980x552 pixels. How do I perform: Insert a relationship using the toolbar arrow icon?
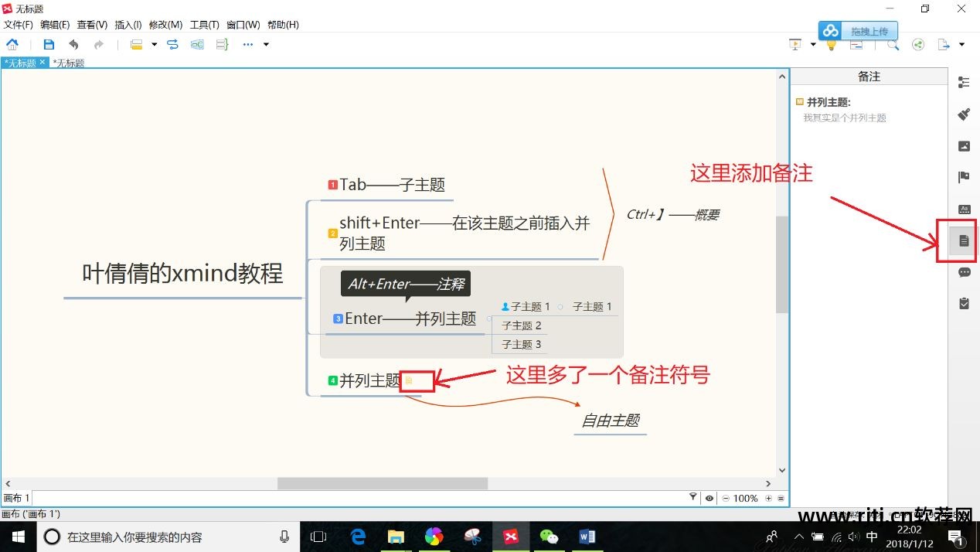click(172, 44)
